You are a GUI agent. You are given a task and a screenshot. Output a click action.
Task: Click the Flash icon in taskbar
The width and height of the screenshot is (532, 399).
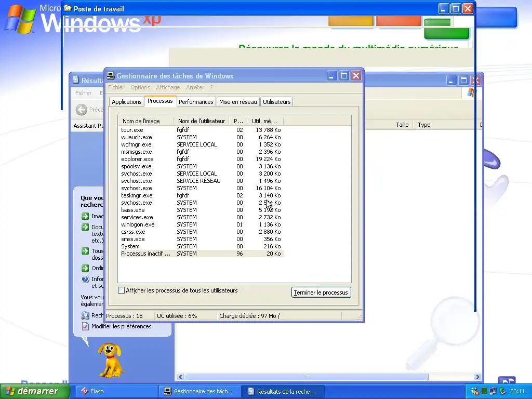tap(84, 391)
